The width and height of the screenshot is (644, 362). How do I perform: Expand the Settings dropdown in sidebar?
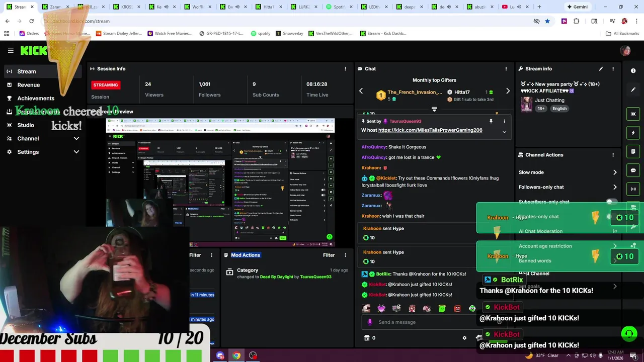[76, 152]
